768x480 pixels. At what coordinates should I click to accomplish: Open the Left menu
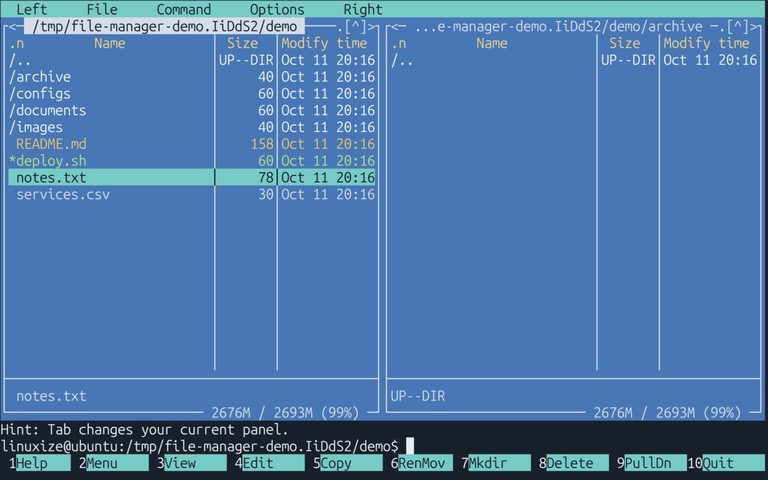tap(32, 9)
